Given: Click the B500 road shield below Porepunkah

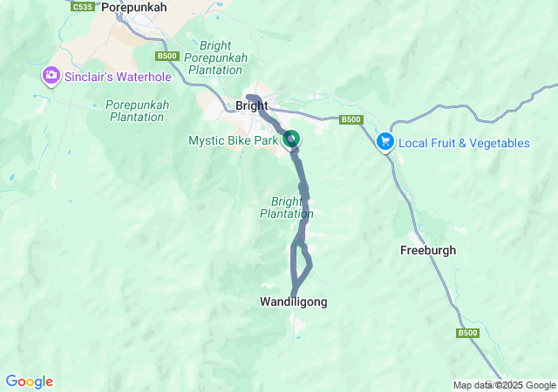Looking at the screenshot, I should click(167, 56).
